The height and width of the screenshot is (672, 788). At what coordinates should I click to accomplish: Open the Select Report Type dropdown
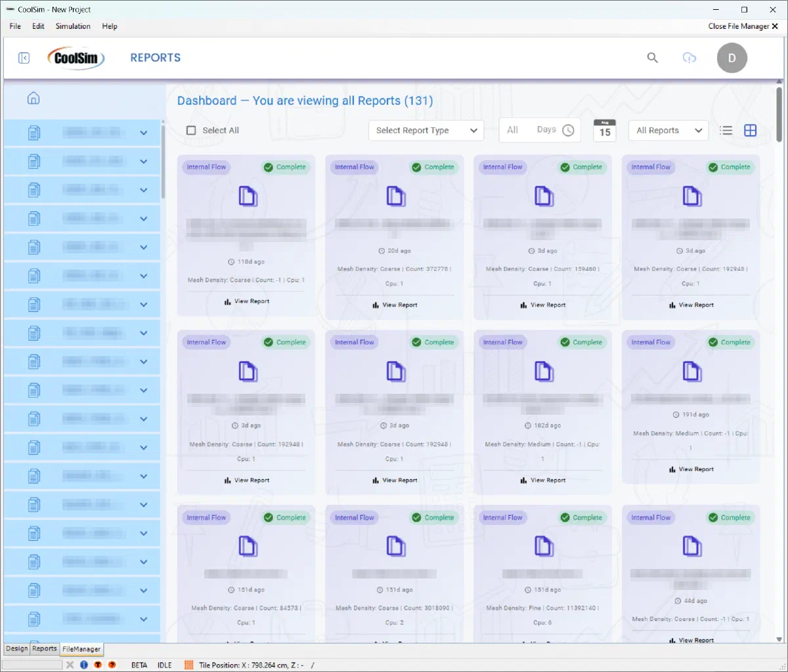426,131
